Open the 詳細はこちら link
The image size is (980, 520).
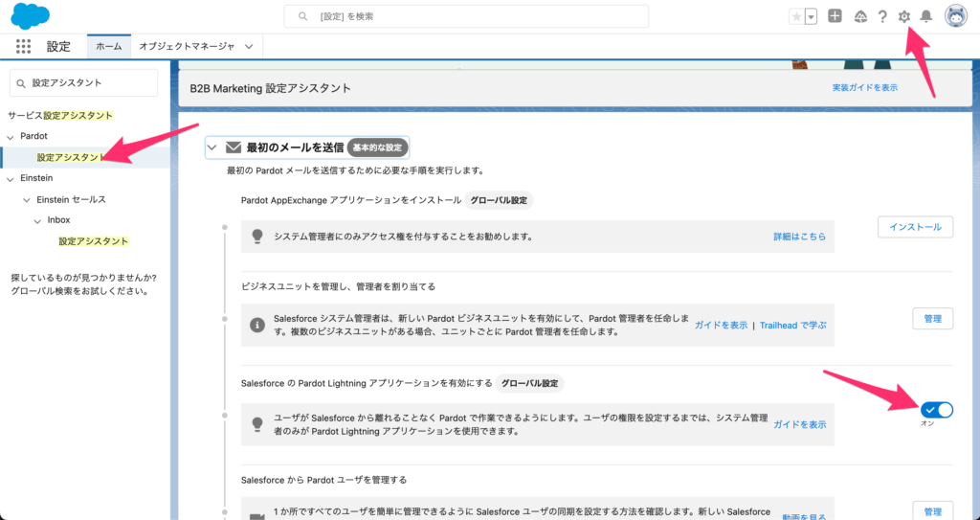[x=799, y=237]
